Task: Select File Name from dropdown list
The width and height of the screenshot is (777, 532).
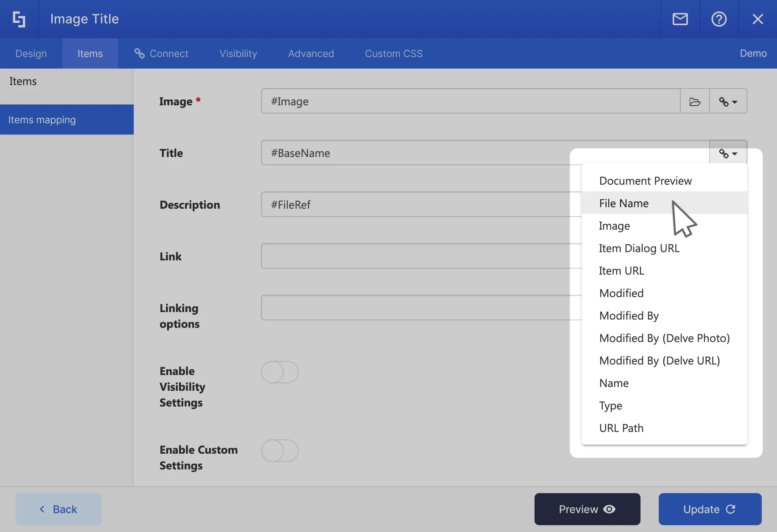Action: click(624, 203)
